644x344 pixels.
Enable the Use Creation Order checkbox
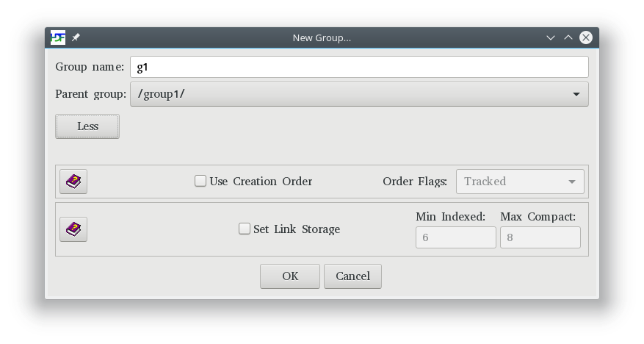(200, 182)
